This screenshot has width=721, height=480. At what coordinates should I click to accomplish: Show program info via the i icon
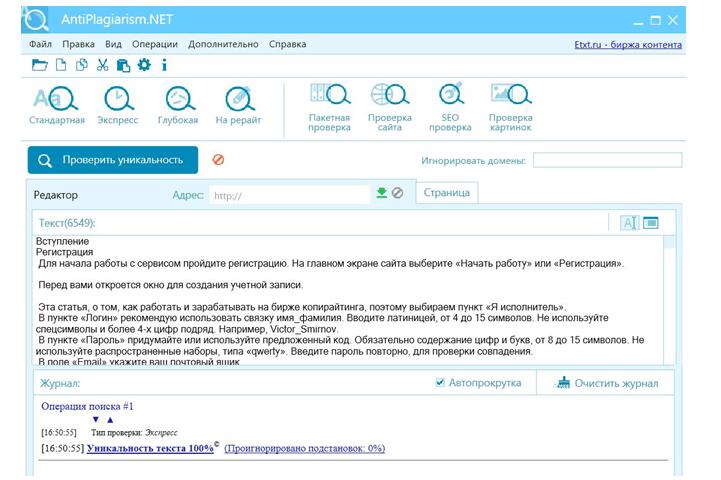click(164, 65)
